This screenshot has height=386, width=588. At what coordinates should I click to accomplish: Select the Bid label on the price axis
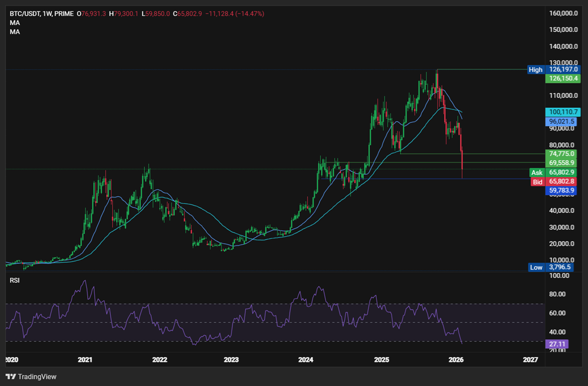coord(537,182)
